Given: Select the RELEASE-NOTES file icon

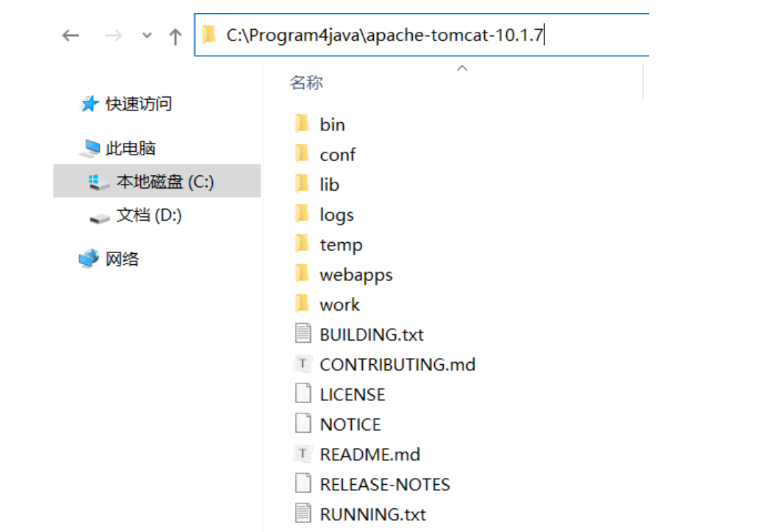Looking at the screenshot, I should (x=303, y=483).
